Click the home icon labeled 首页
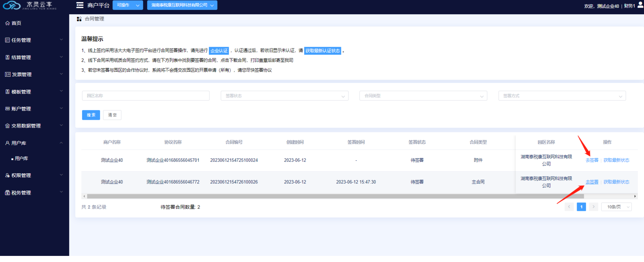 tap(7, 23)
